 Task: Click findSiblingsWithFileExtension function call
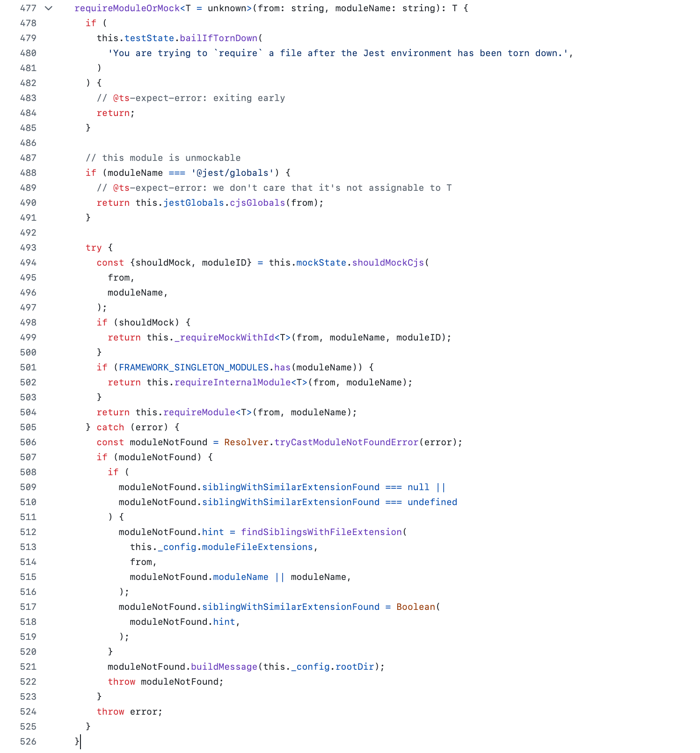pyautogui.click(x=321, y=532)
